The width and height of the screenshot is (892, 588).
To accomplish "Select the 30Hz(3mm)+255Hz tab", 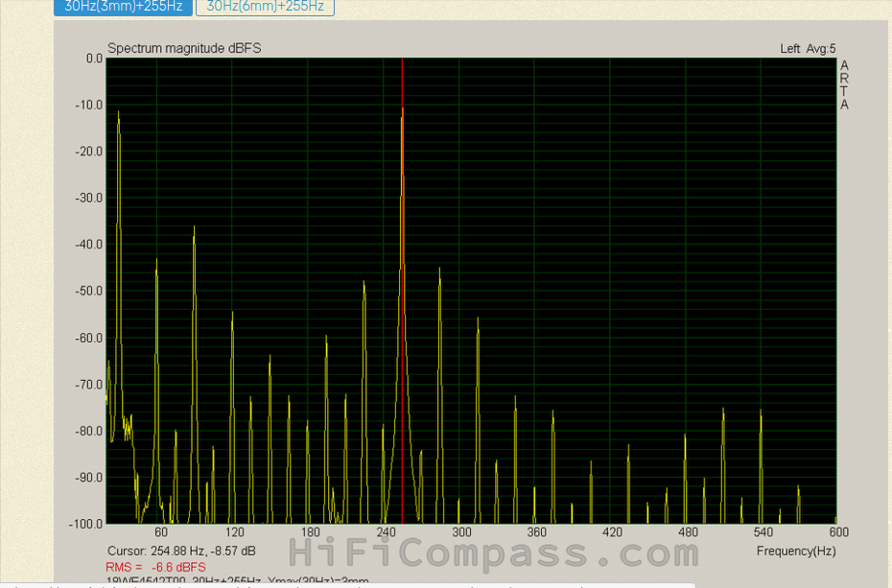I will coord(123,8).
